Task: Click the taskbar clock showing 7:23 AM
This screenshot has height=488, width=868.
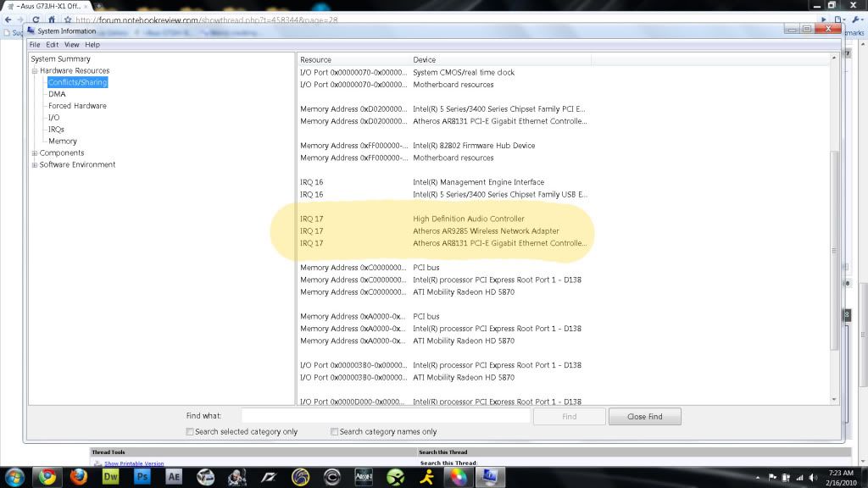Action: (841, 478)
